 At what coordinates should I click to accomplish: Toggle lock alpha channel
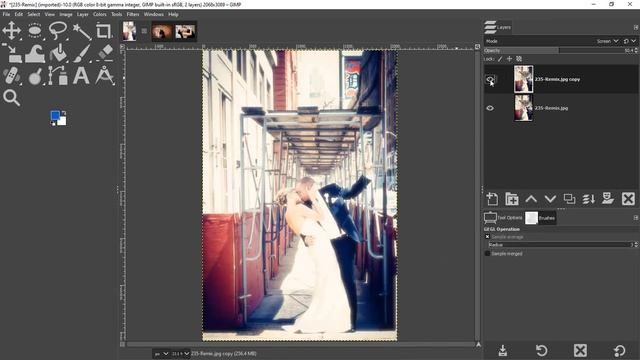(519, 59)
